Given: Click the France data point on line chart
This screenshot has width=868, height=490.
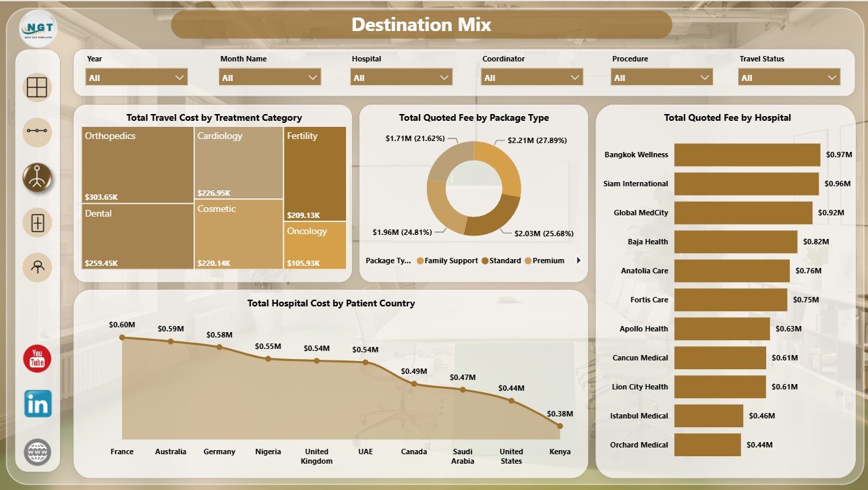Looking at the screenshot, I should pyautogui.click(x=122, y=337).
